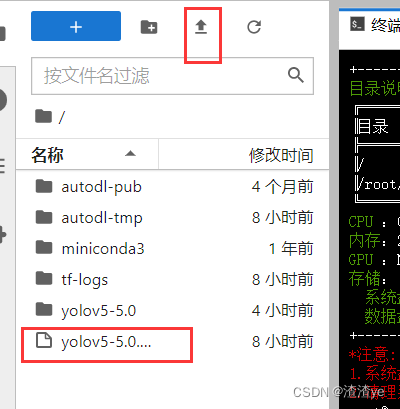
Task: Open the autodl-pub folder
Action: [172, 187]
